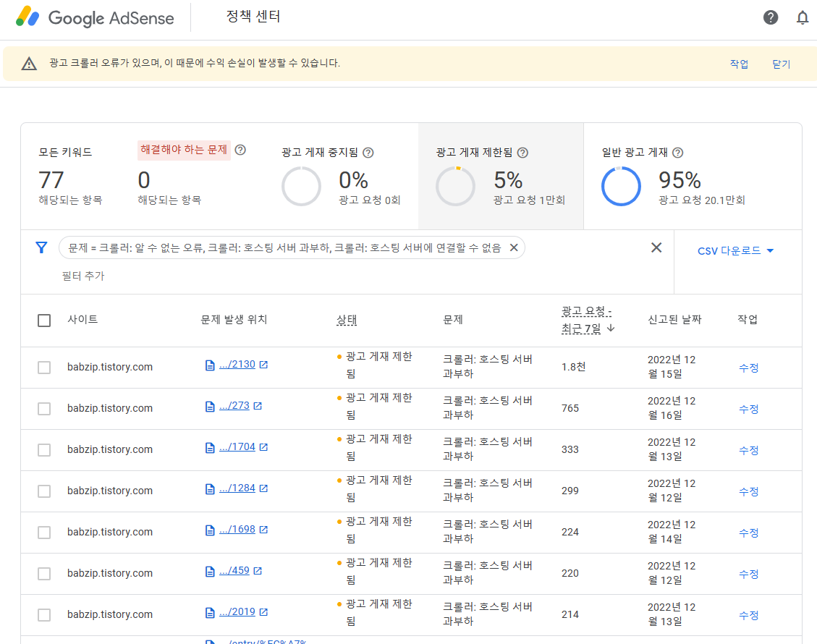The width and height of the screenshot is (817, 644).
Task: Open external link icon for .../1284
Action: tap(263, 488)
